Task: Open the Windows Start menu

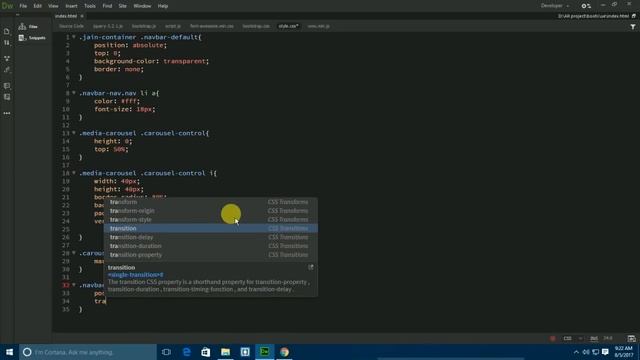Action: [9, 352]
